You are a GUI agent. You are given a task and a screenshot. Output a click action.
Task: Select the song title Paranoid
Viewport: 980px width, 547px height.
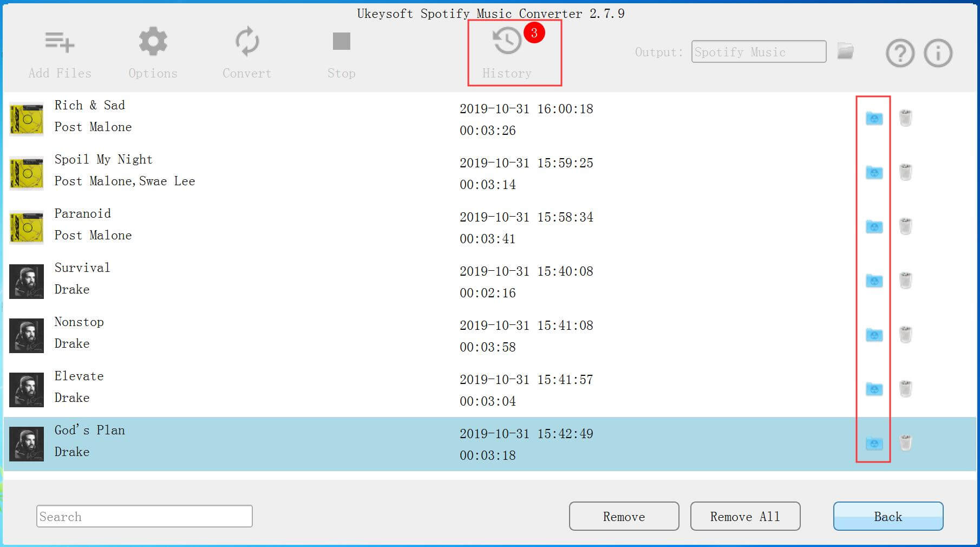click(83, 213)
